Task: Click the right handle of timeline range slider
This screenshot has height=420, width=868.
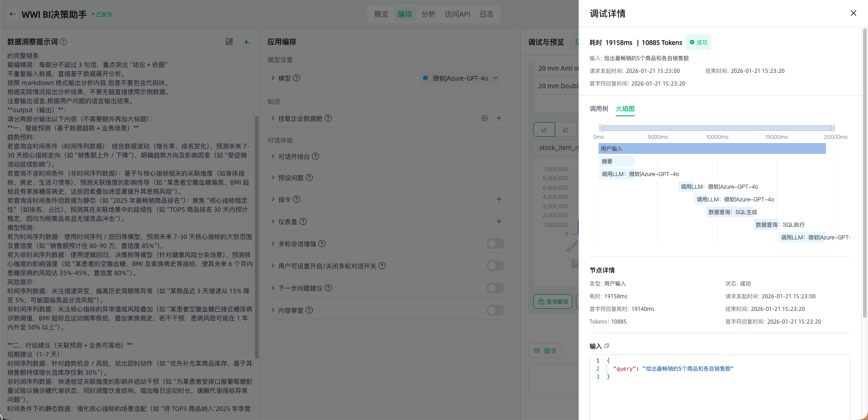Action: coord(833,128)
